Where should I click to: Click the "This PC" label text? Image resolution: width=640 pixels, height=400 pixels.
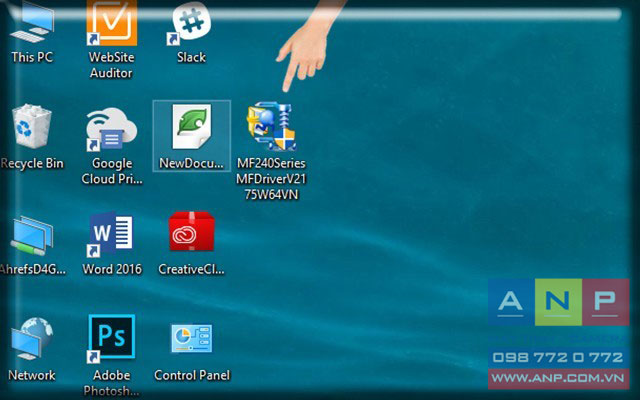[32, 57]
